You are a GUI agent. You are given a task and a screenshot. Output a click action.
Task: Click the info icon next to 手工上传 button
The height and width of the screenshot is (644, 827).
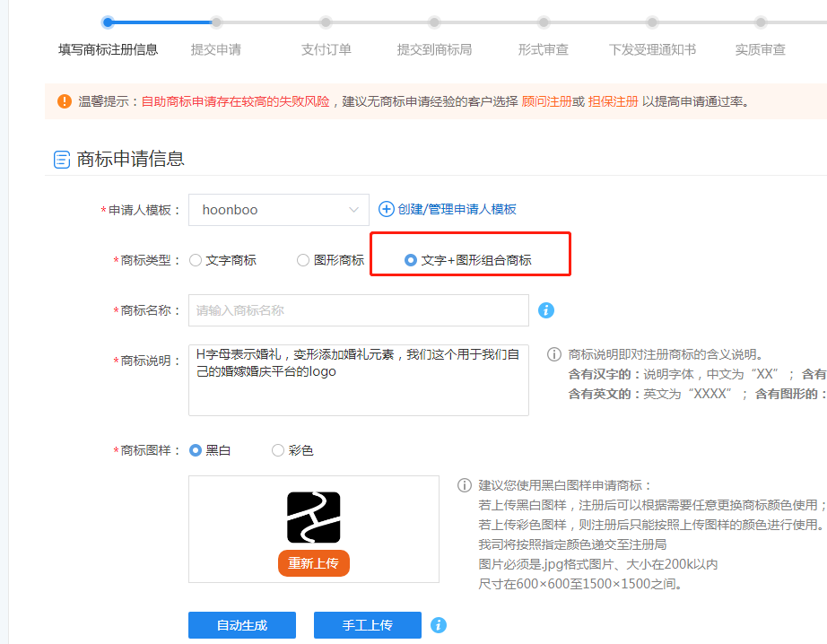[439, 625]
